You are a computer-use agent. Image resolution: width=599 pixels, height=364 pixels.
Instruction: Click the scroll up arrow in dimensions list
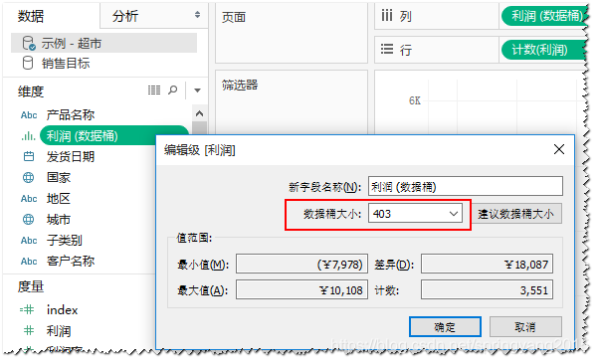199,113
